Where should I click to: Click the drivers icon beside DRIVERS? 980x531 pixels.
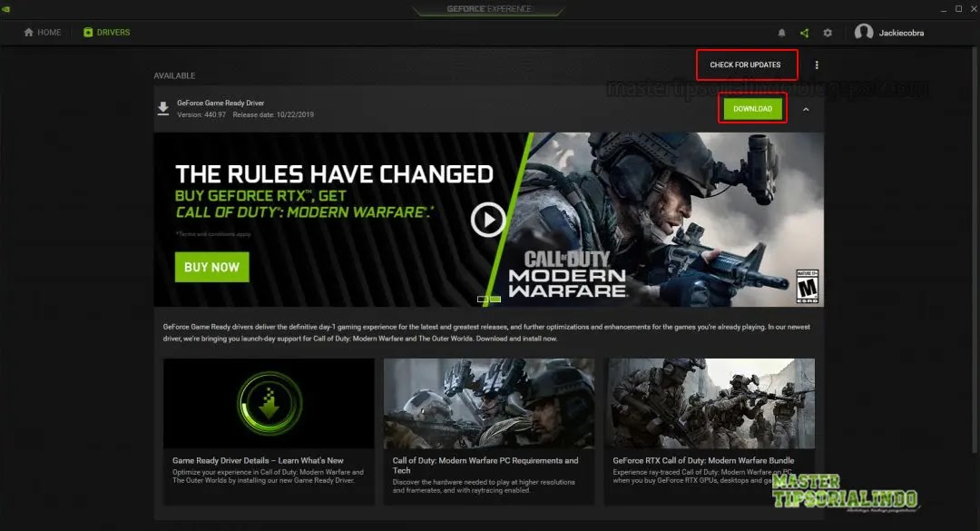(x=87, y=33)
